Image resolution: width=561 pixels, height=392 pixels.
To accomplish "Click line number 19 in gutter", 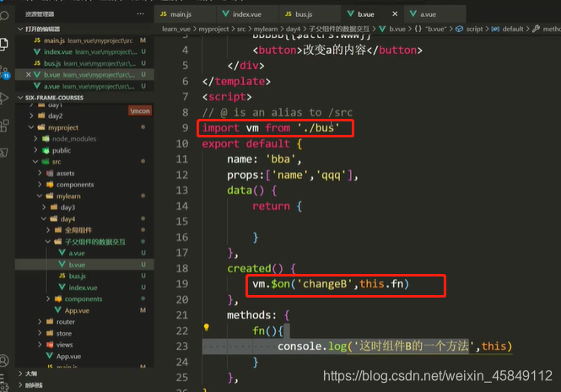I will 181,284.
